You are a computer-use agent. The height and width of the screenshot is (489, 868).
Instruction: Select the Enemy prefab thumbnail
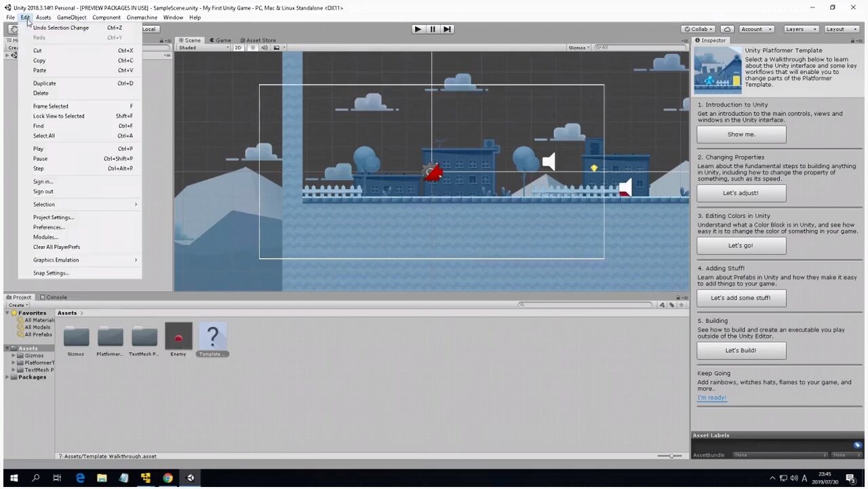pyautogui.click(x=178, y=336)
